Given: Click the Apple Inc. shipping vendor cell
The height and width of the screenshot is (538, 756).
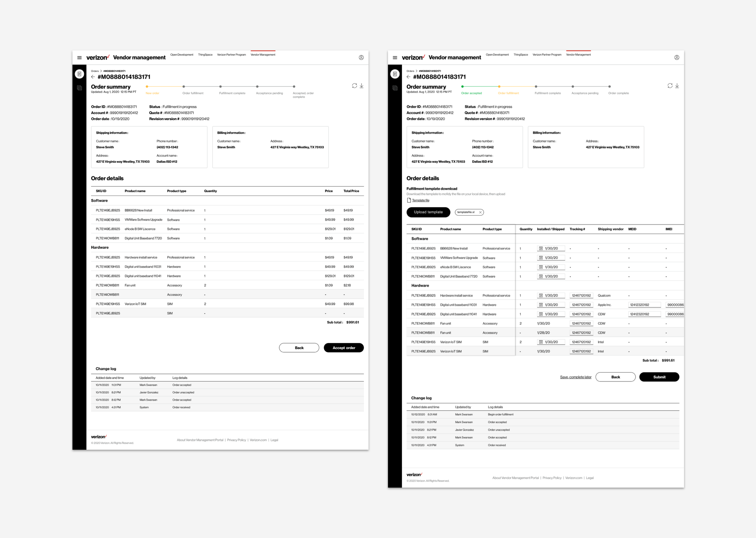Looking at the screenshot, I should coord(604,305).
